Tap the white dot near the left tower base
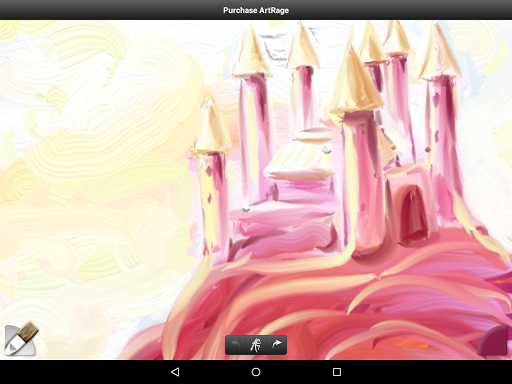Screen dimensions: 512x384 tap(246, 208)
